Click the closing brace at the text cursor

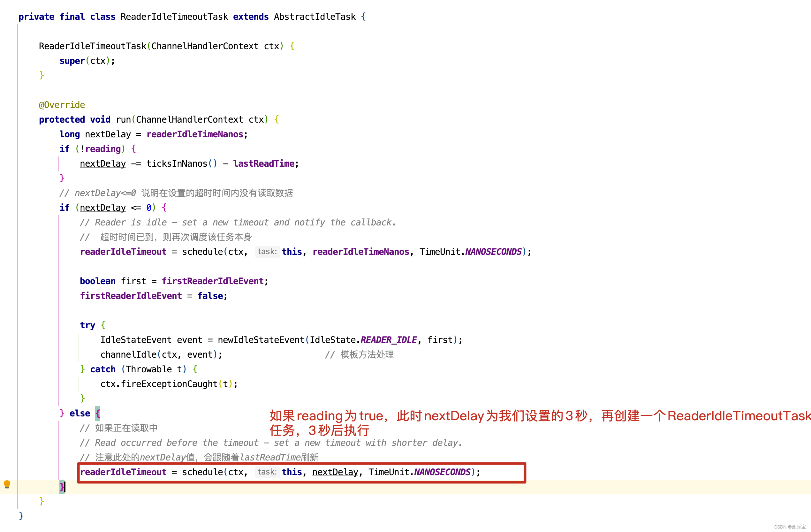click(62, 487)
